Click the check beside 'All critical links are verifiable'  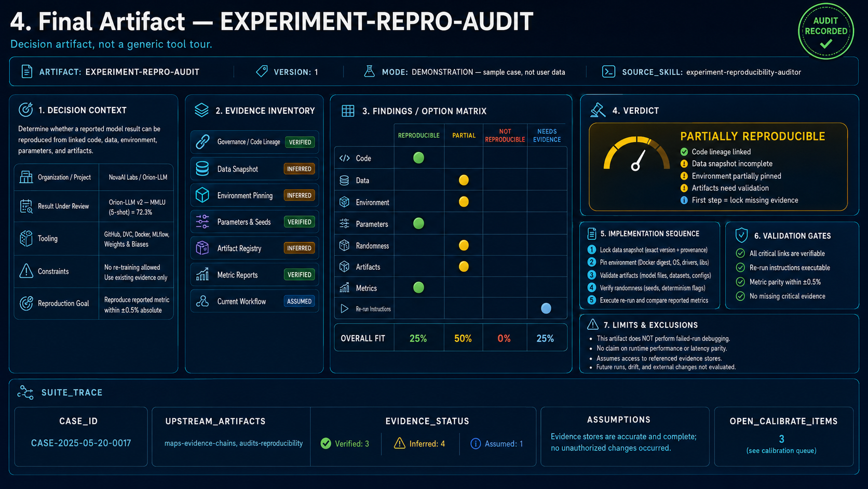[x=741, y=254]
